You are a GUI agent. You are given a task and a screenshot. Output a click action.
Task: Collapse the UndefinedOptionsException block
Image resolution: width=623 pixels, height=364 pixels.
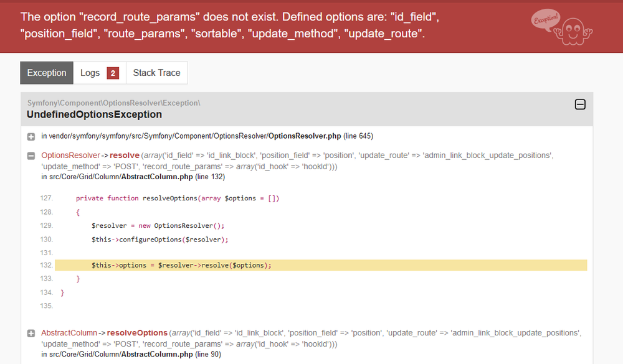(579, 105)
